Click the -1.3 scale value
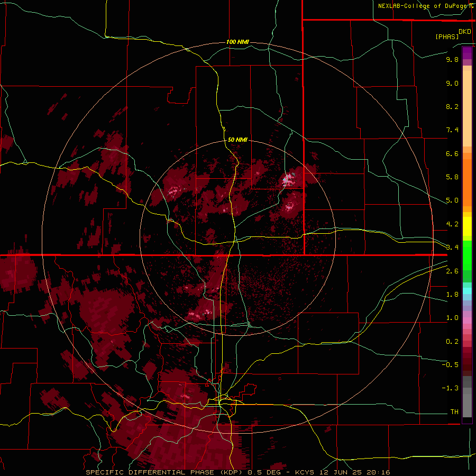The image size is (476, 476). 450,388
